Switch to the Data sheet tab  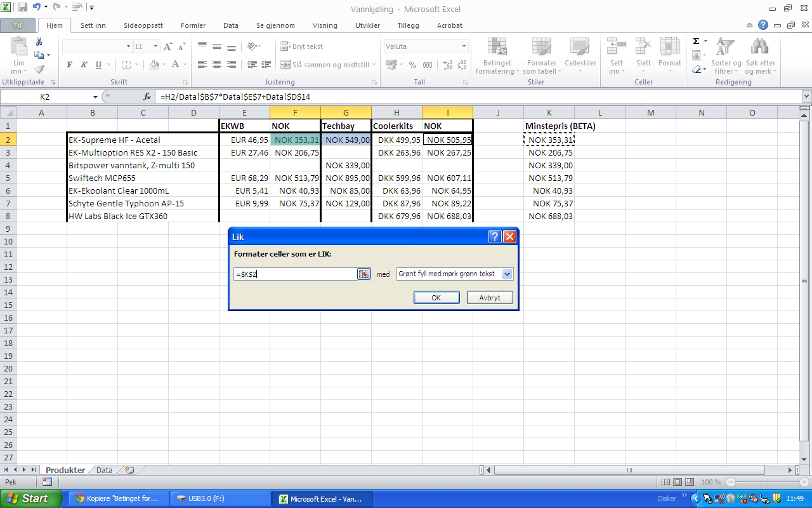coord(104,471)
